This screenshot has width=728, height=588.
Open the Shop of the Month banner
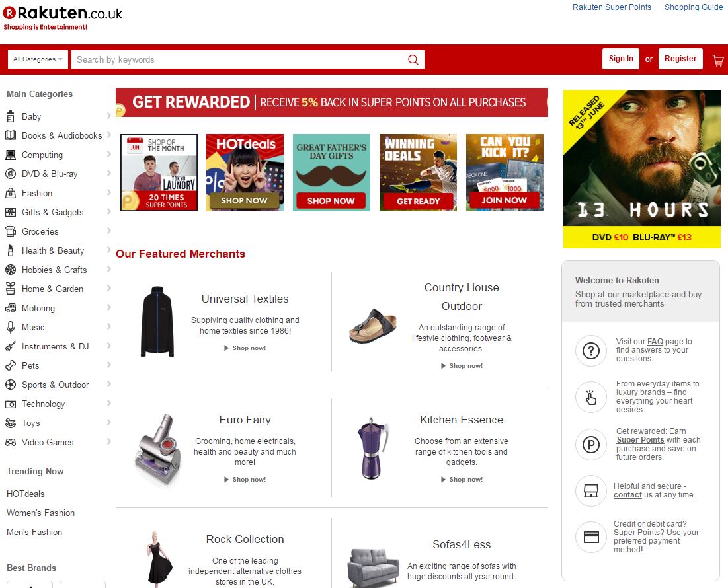(x=159, y=172)
